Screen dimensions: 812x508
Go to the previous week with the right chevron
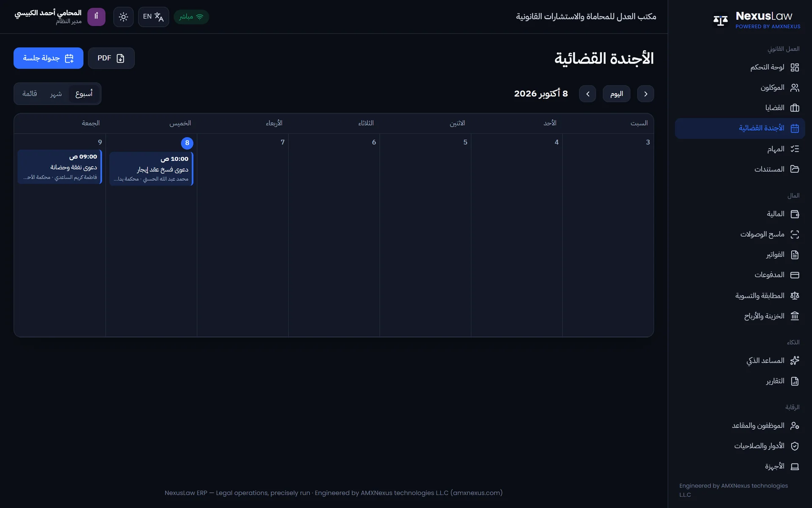coord(645,94)
